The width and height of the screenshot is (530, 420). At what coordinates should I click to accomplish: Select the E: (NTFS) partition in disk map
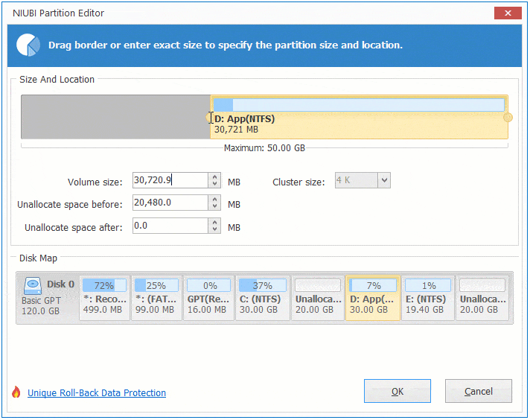tap(427, 297)
